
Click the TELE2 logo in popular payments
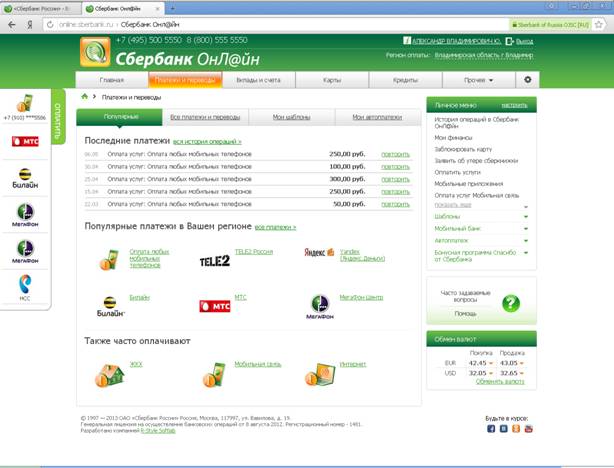click(x=214, y=261)
